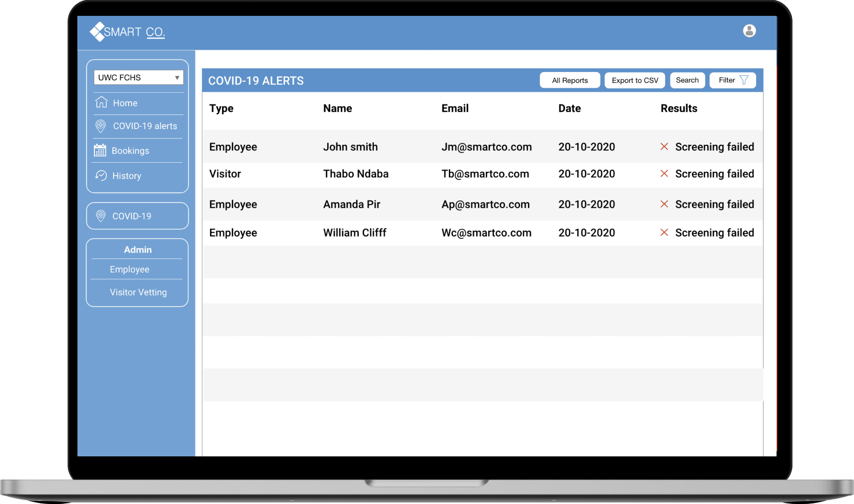Screen dimensions: 854x504
Task: Click the name William Clifff
Action: [355, 233]
